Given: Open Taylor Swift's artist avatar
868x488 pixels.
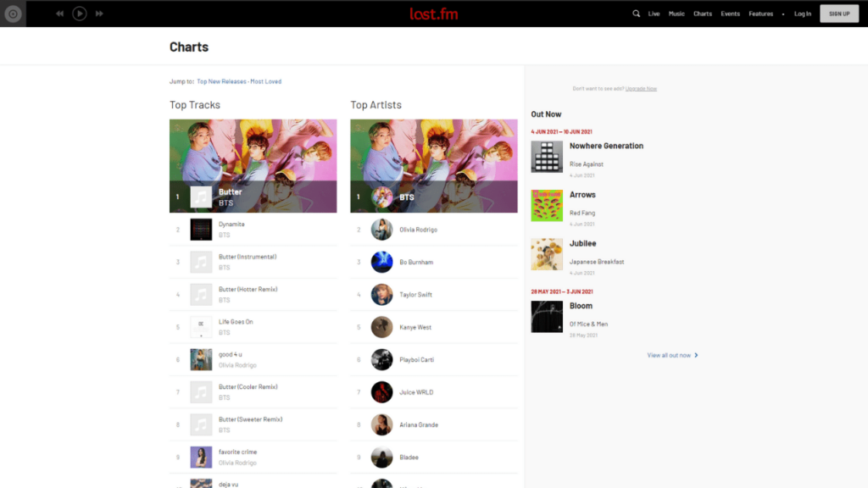Looking at the screenshot, I should coord(382,295).
